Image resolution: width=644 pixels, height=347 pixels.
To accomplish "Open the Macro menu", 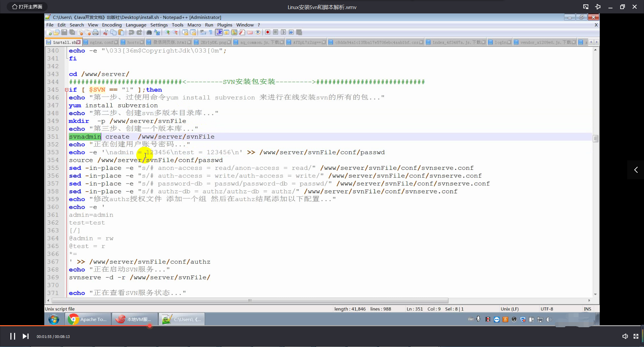I will tap(194, 25).
